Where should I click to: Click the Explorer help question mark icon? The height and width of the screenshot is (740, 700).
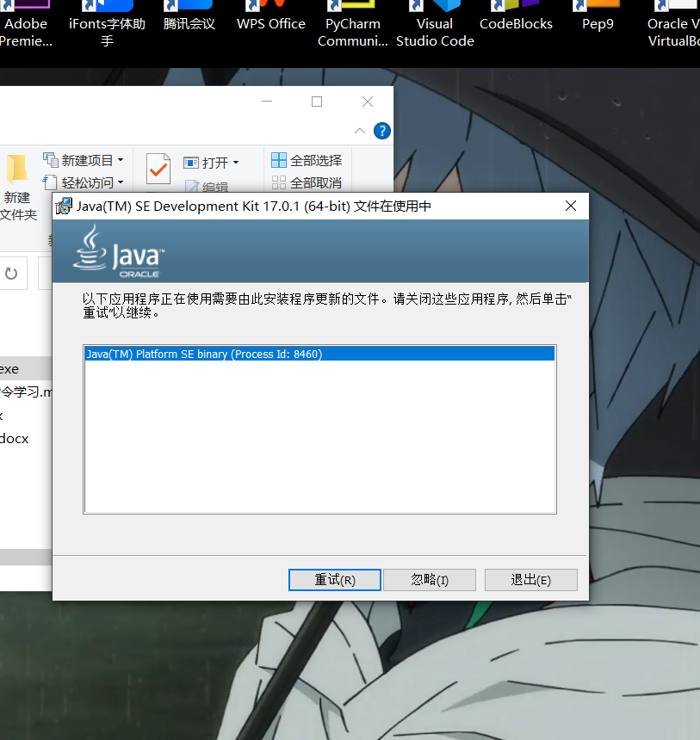tap(381, 131)
